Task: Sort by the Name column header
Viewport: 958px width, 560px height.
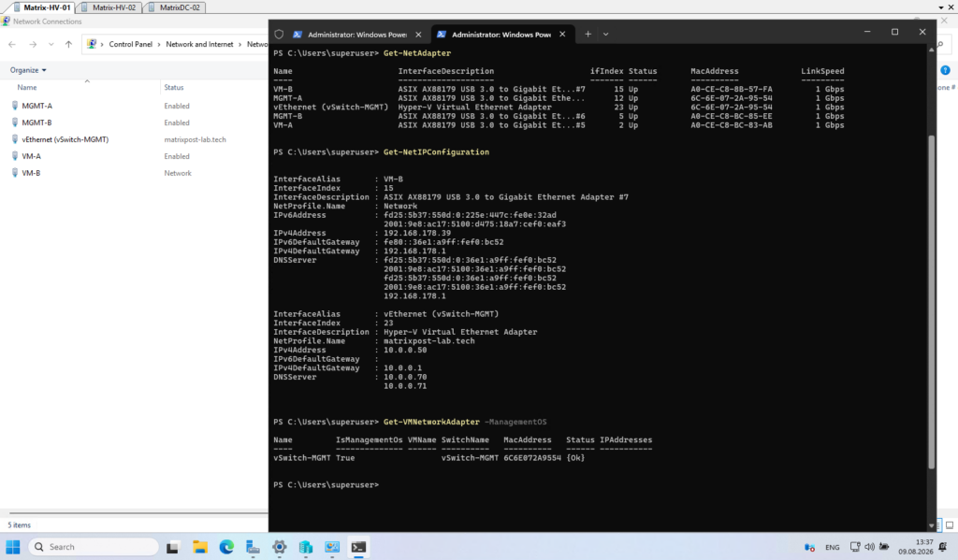Action: click(x=27, y=87)
